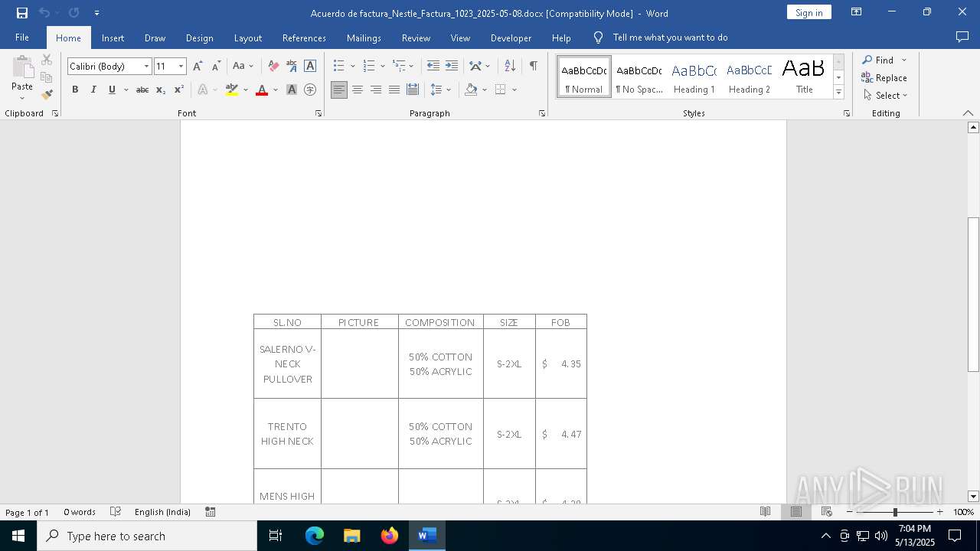Viewport: 980px width, 551px height.
Task: Expand the Styles gallery more arrow
Action: (838, 92)
